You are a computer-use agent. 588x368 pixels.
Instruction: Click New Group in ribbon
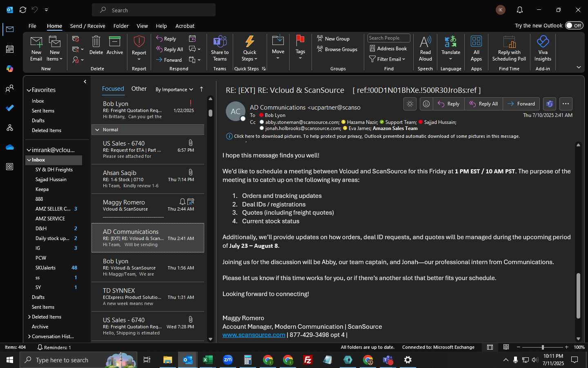333,38
